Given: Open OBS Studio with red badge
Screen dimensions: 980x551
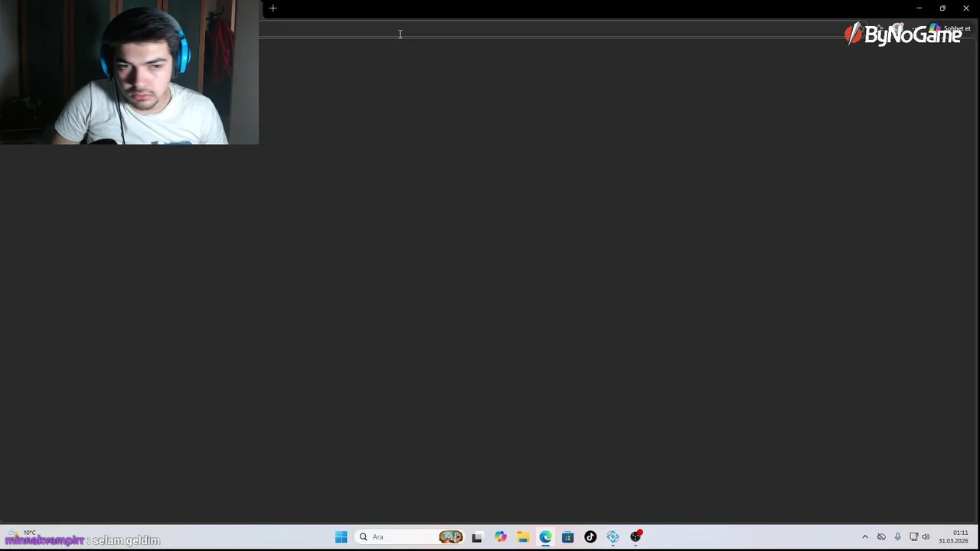Looking at the screenshot, I should click(635, 537).
